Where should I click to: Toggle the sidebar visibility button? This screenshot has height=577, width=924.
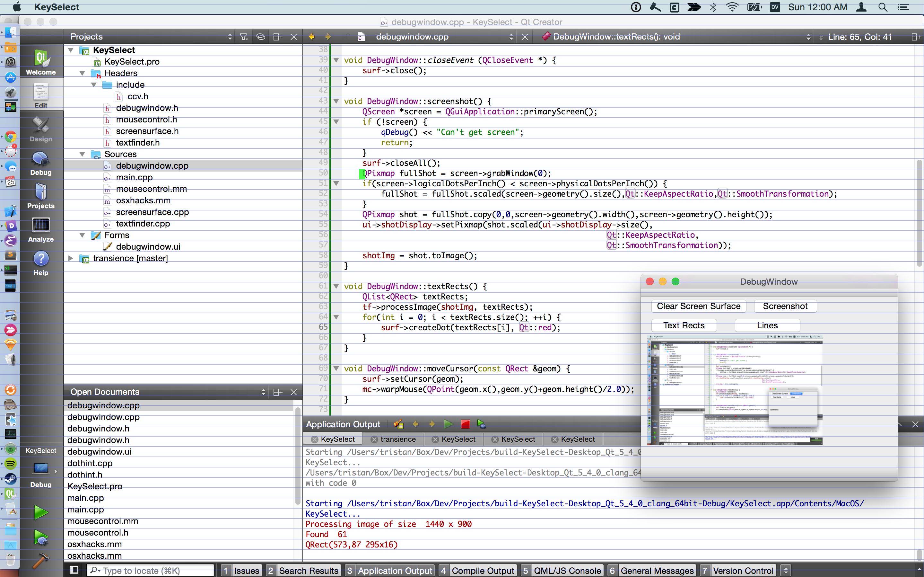(74, 570)
